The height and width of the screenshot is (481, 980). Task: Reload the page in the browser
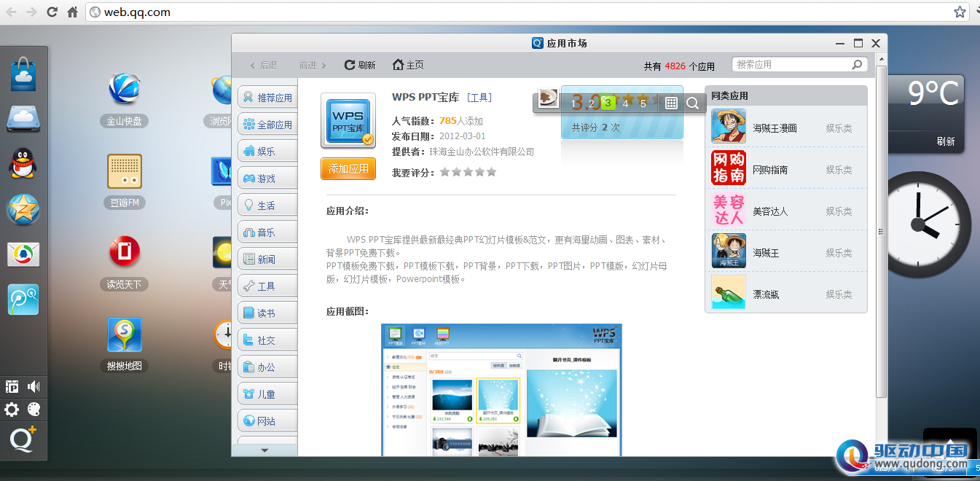click(52, 12)
